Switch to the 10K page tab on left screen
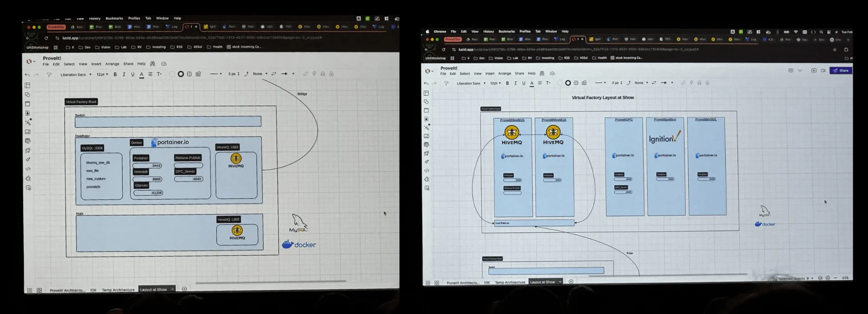The image size is (868, 314). (93, 290)
